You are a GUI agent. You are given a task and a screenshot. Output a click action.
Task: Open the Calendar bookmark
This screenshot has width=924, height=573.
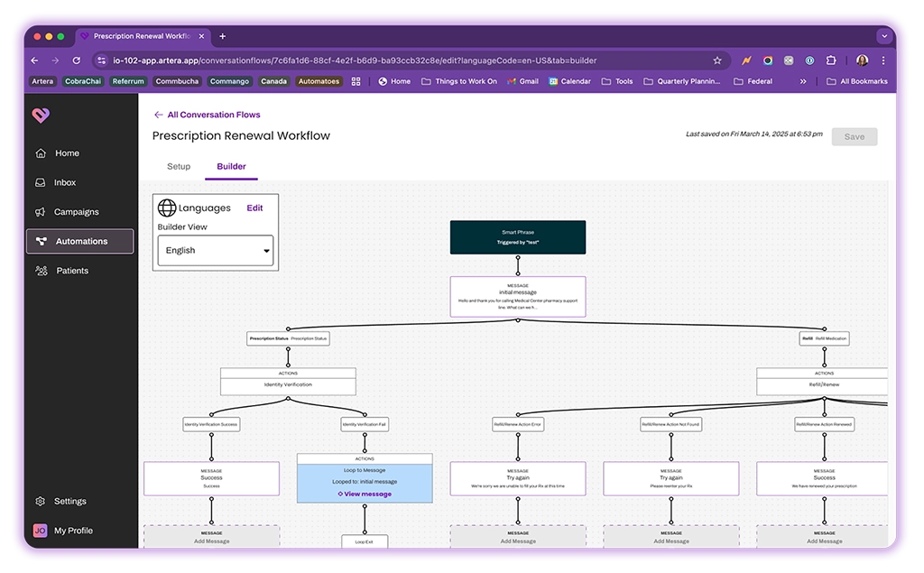pos(570,82)
